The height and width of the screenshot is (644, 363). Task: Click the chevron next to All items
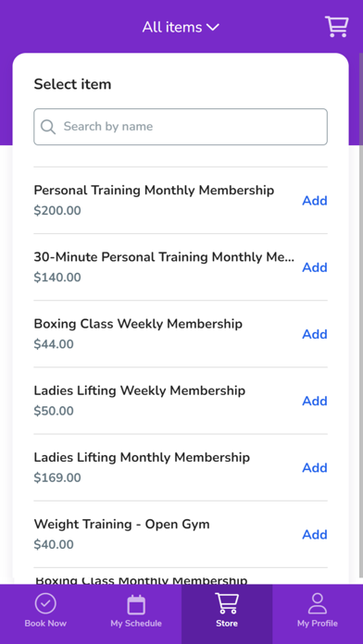213,28
